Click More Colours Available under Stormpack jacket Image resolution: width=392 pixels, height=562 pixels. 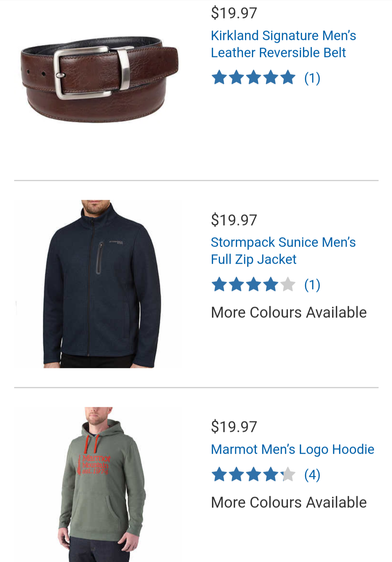tap(289, 312)
